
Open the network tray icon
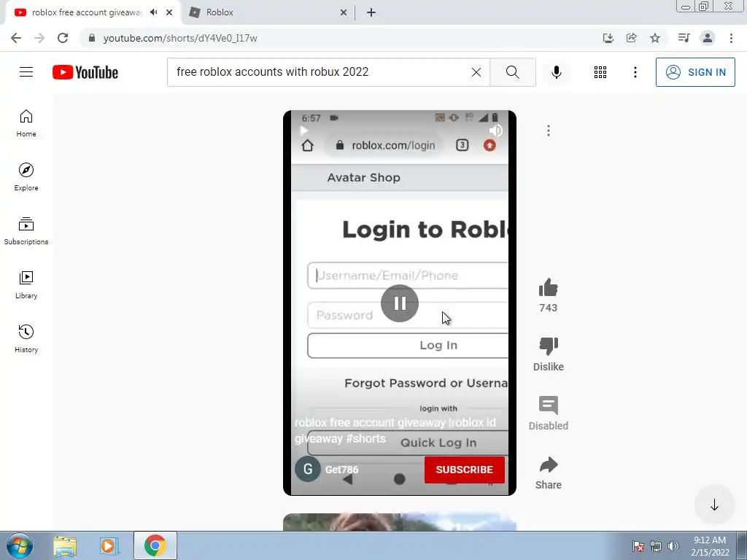(x=656, y=546)
